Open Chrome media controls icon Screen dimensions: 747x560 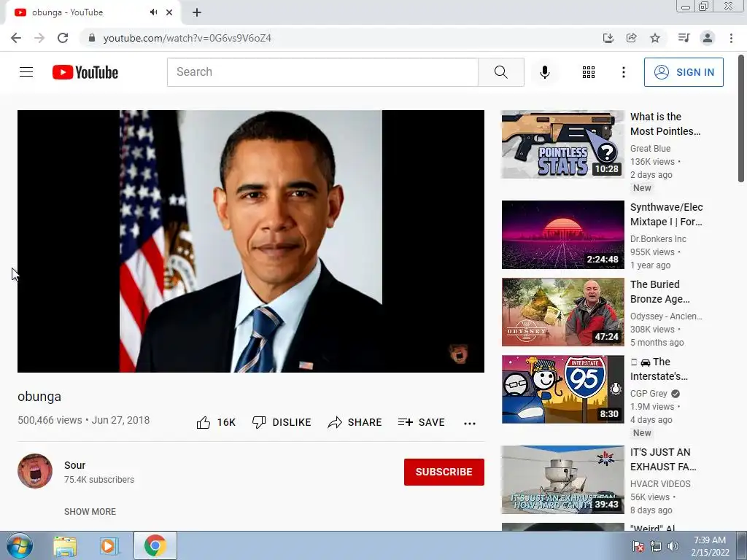pos(684,38)
